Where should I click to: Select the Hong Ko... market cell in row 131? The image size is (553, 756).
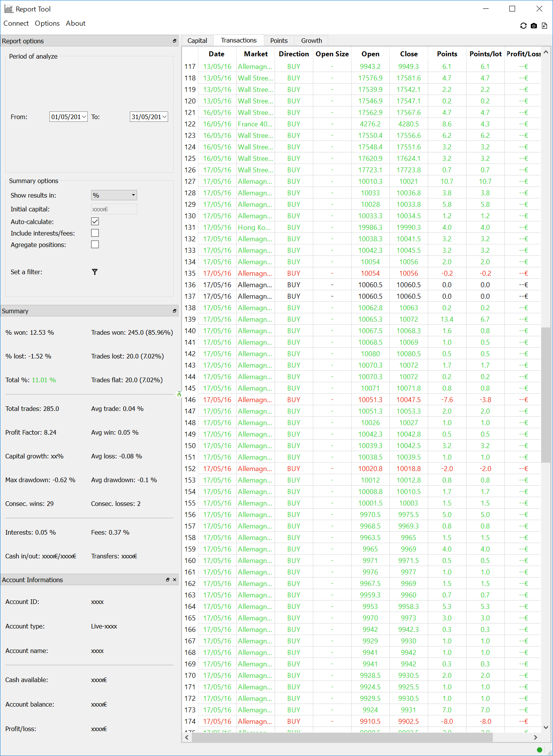255,227
